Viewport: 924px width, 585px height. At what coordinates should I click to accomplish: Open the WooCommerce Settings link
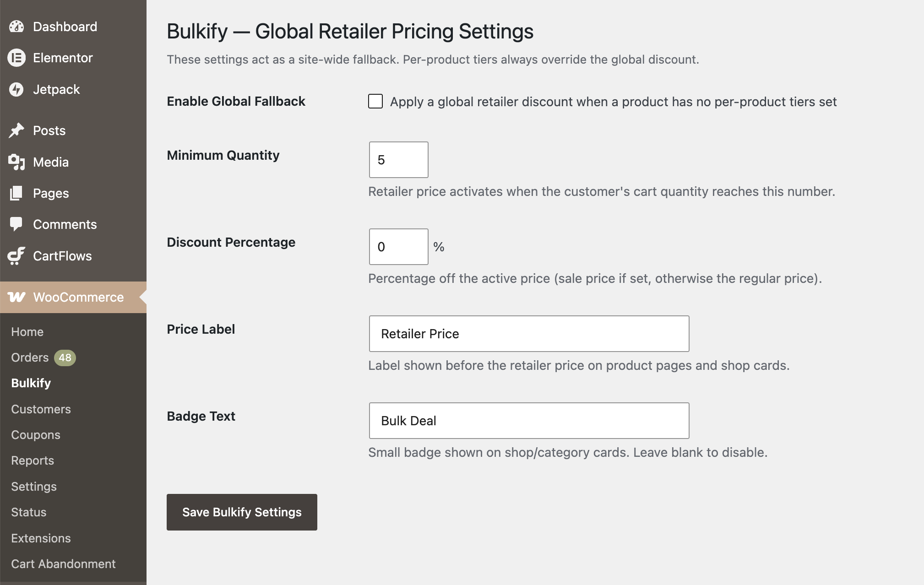[34, 487]
